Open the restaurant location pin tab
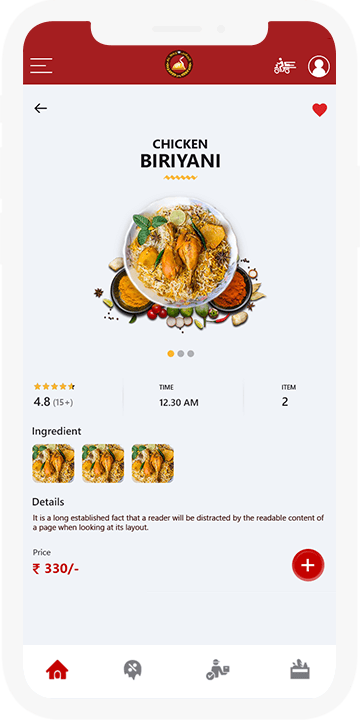Screen dimensions: 360x720 point(133,669)
